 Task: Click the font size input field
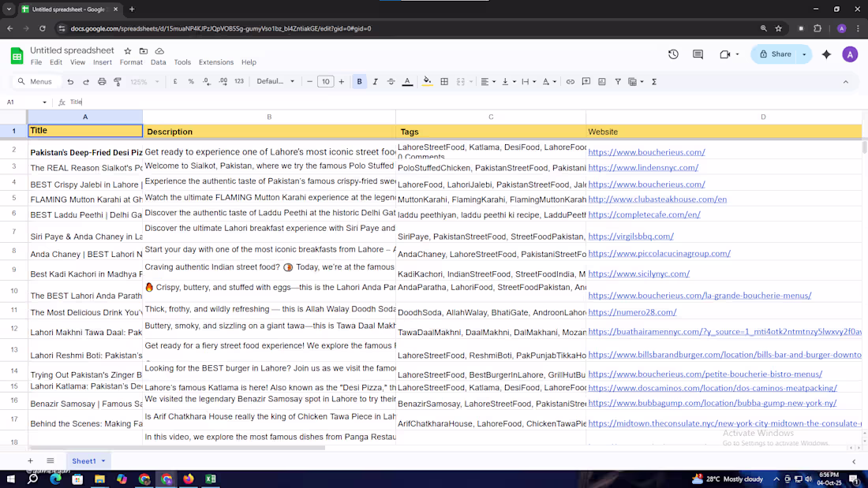pos(325,82)
